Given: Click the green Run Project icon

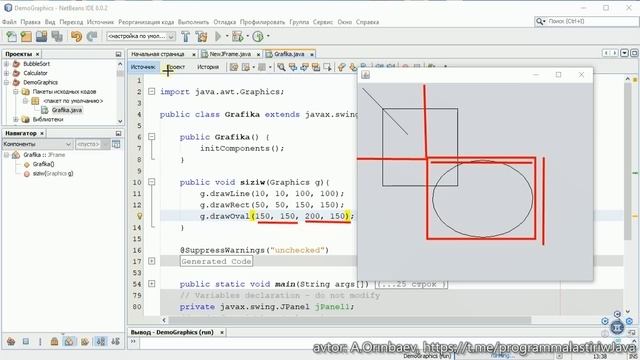Looking at the screenshot, I should pyautogui.click(x=218, y=37).
